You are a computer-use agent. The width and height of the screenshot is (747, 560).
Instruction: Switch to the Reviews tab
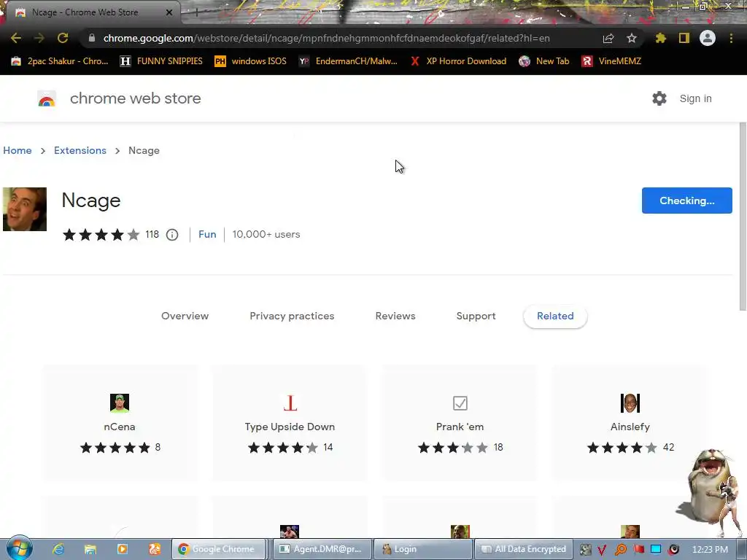click(395, 316)
